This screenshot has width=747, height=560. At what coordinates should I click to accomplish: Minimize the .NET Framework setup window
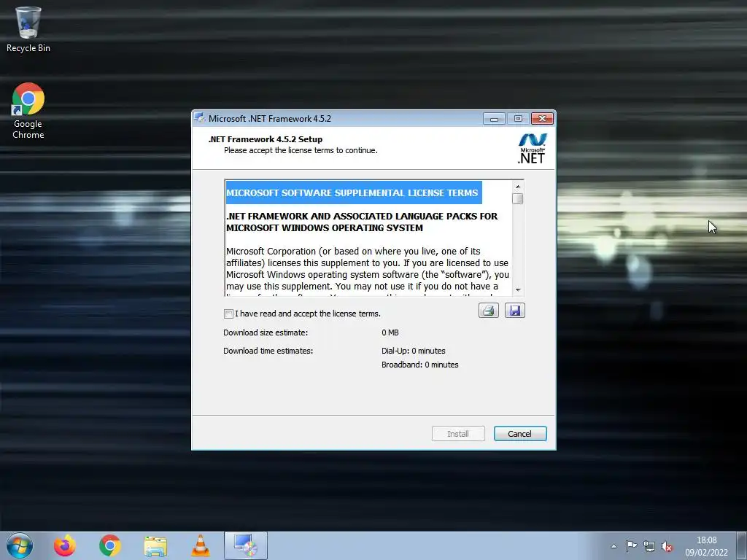click(x=494, y=119)
